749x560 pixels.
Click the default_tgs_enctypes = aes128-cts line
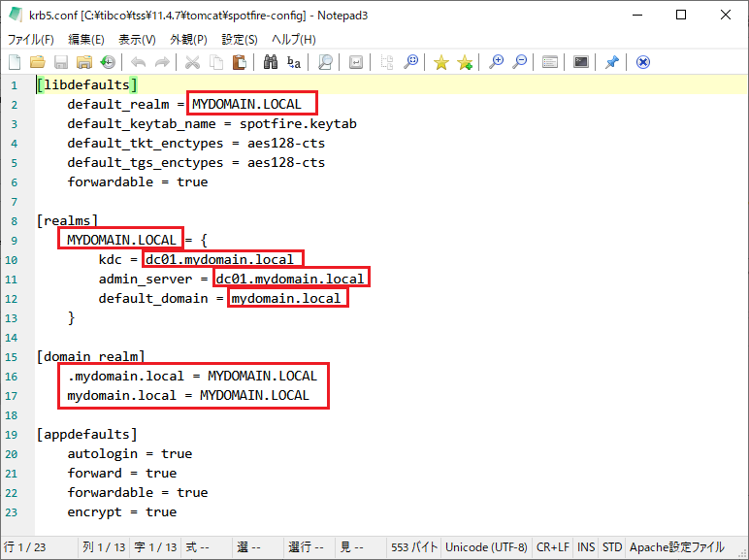[196, 162]
